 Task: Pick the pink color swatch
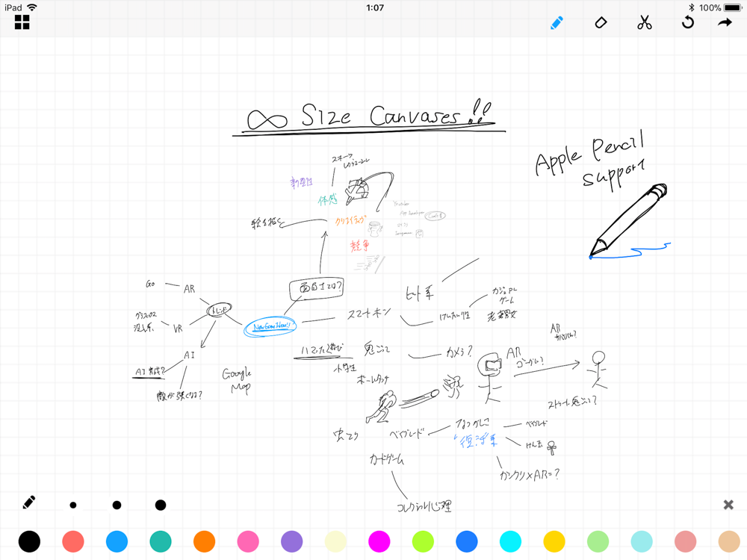pyautogui.click(x=248, y=541)
